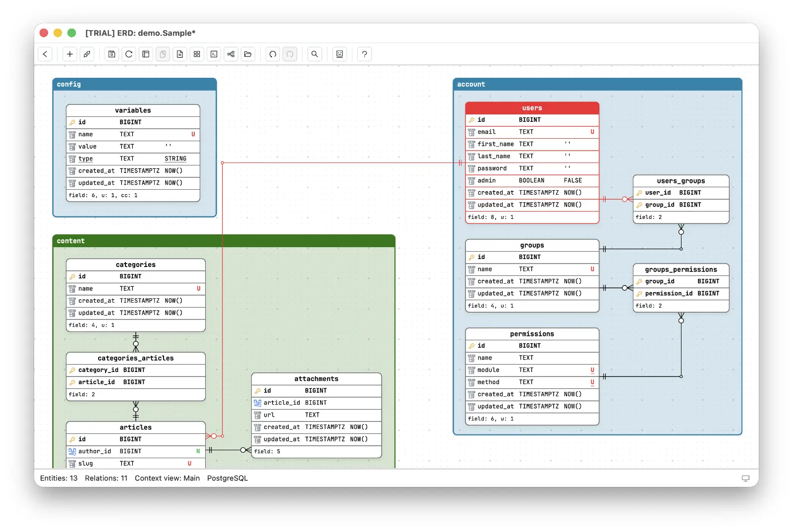
Task: Click the back arrow toolbar button
Action: click(45, 54)
